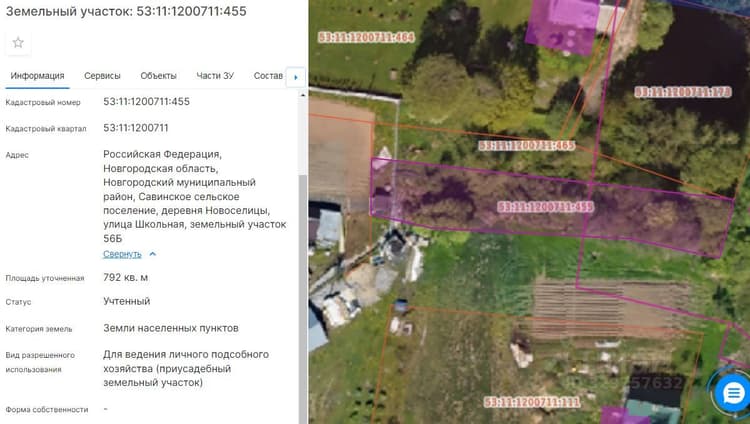Image resolution: width=750 pixels, height=424 pixels.
Task: Click the info panel scrollbar thumb
Action: [x=302, y=297]
